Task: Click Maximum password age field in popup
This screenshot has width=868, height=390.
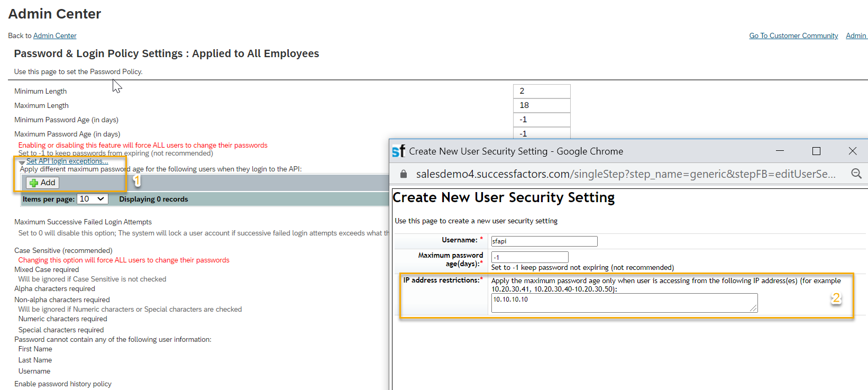Action: (529, 257)
